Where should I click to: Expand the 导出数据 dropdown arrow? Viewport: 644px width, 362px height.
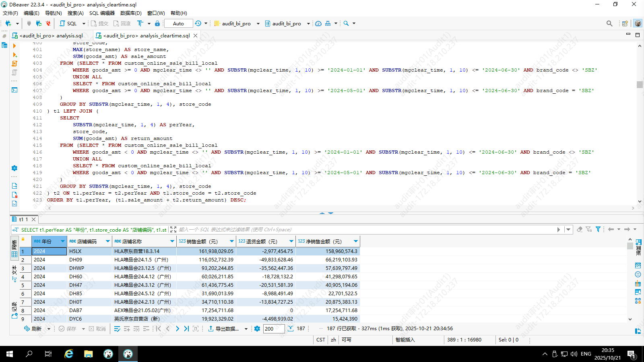pyautogui.click(x=246, y=329)
